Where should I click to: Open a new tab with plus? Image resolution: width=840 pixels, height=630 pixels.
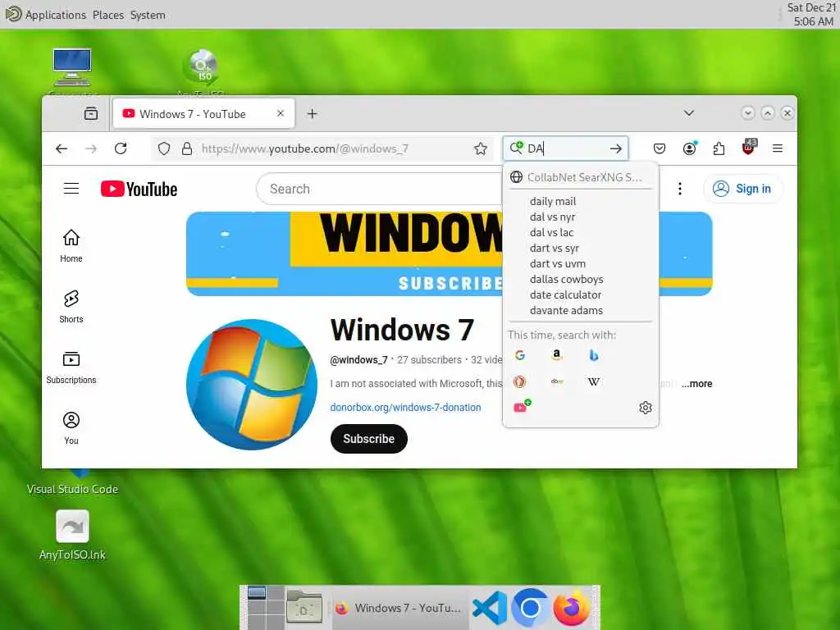313,113
